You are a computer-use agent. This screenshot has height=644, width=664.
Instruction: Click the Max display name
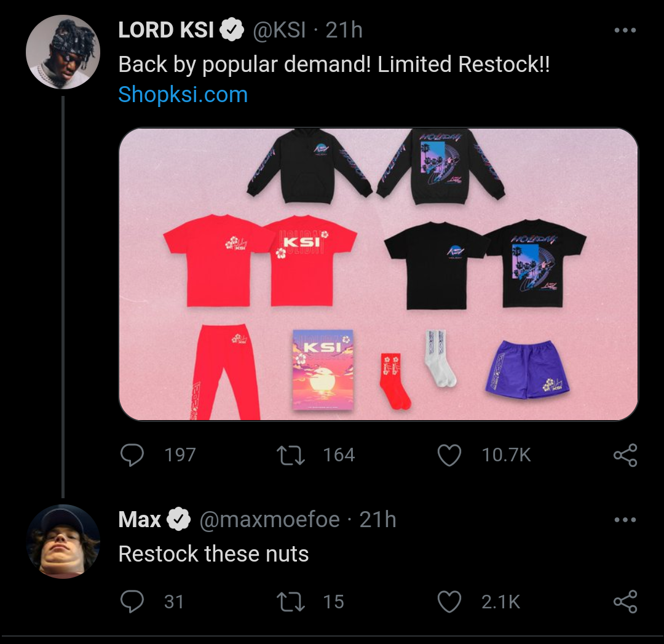click(x=140, y=520)
